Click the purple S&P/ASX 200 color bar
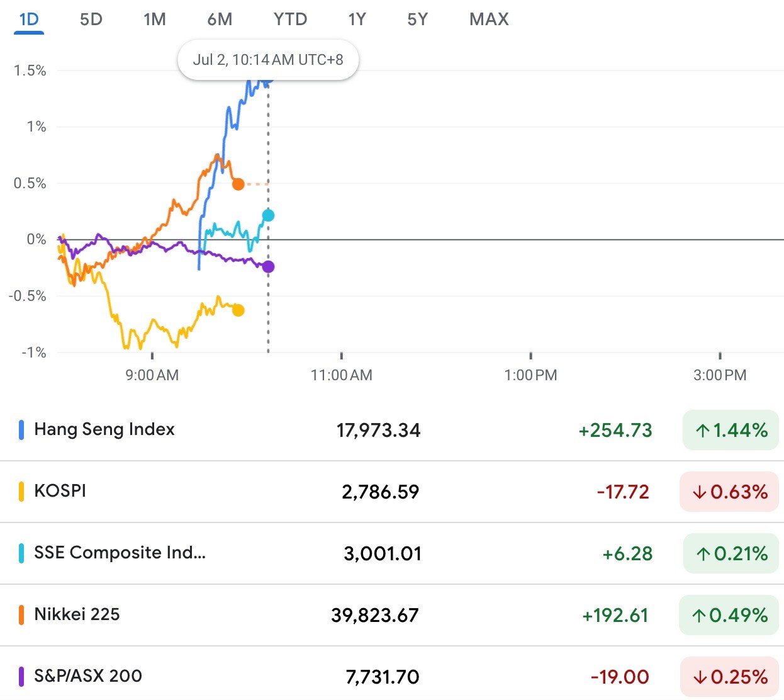784x700 pixels. 21,677
